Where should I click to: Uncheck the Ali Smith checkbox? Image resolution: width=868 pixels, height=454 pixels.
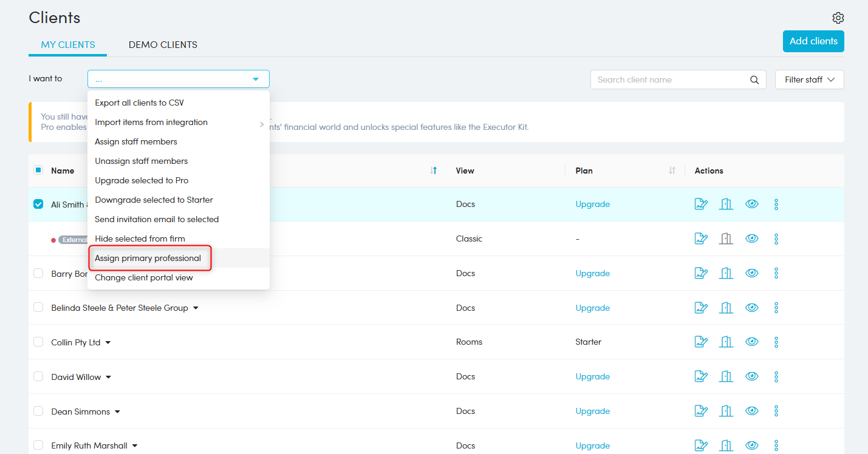[38, 205]
